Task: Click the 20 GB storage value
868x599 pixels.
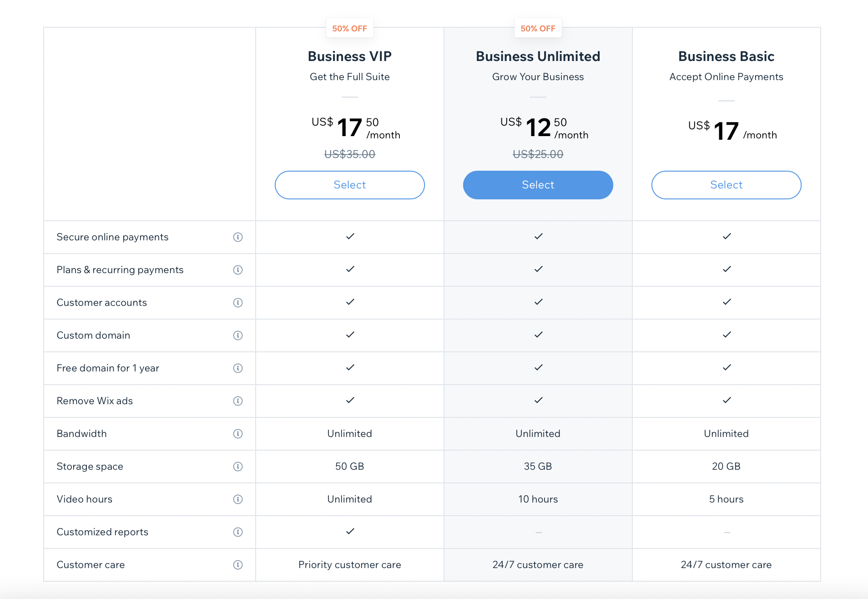Action: (x=727, y=467)
